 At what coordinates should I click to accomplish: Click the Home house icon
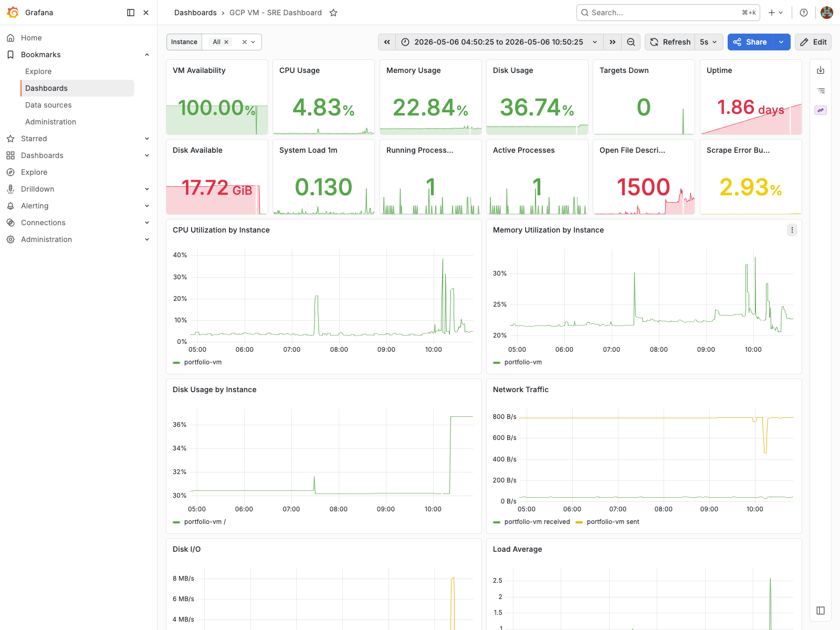tap(10, 38)
